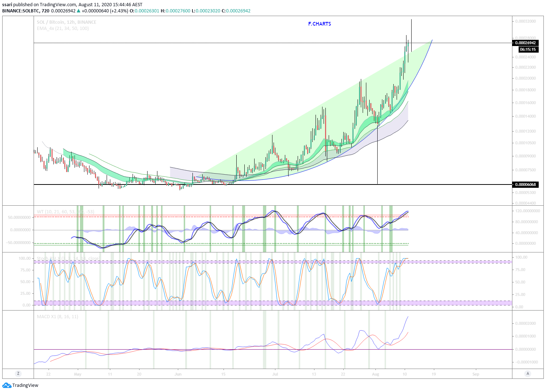Viewport: 546px width, 392px height.
Task: Select the F.CHARTS text label on chart
Action: [320, 24]
